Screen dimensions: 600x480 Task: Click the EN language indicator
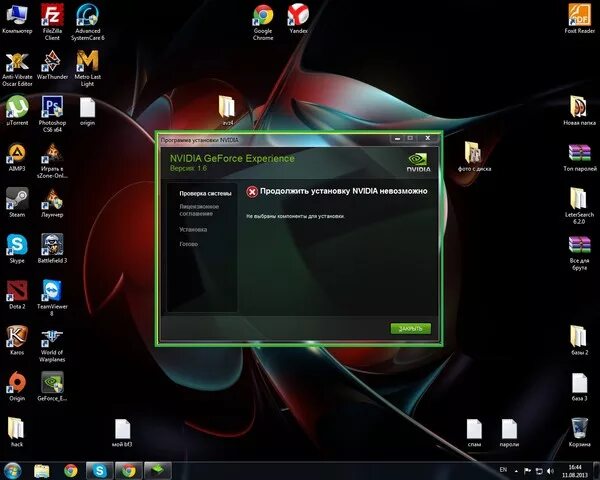503,470
